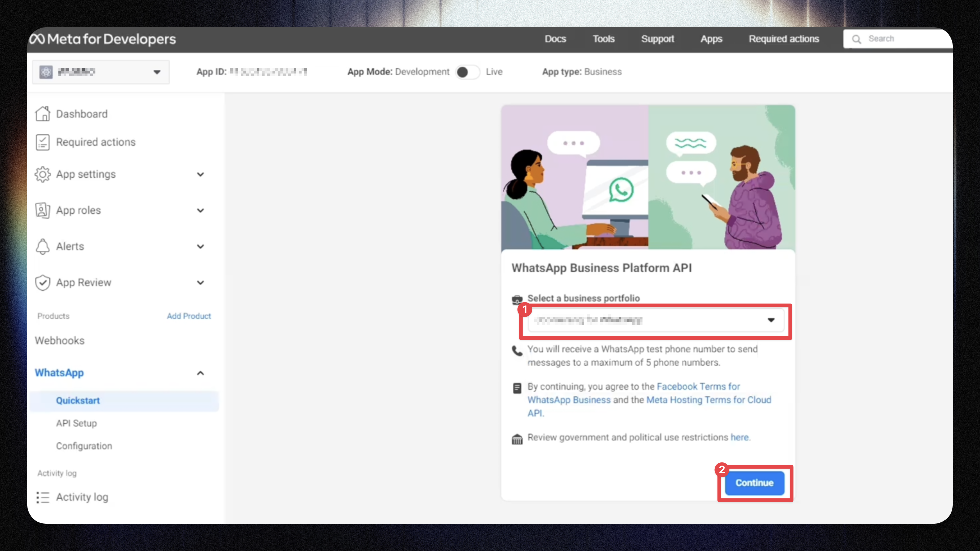Click the App settings gear icon
The image size is (980, 551).
(x=43, y=174)
